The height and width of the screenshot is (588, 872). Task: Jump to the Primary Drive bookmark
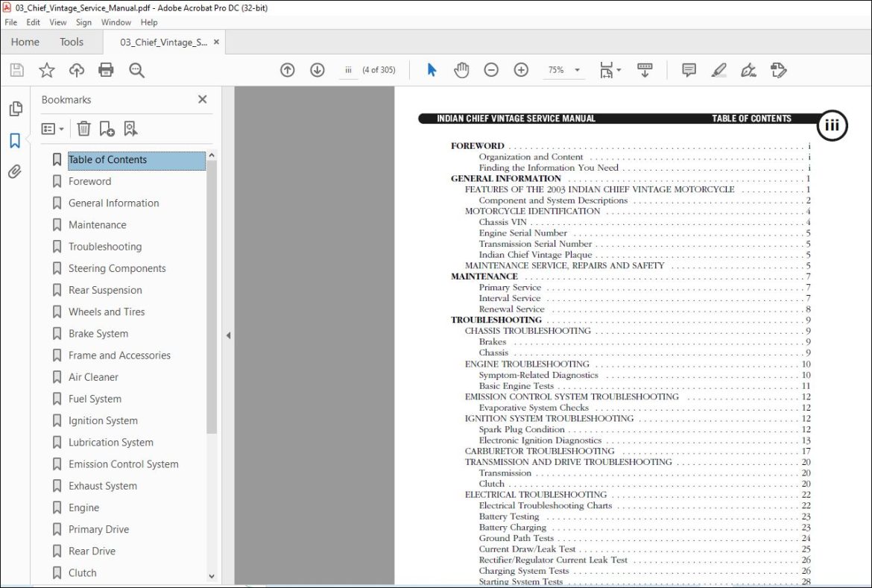[x=99, y=530]
